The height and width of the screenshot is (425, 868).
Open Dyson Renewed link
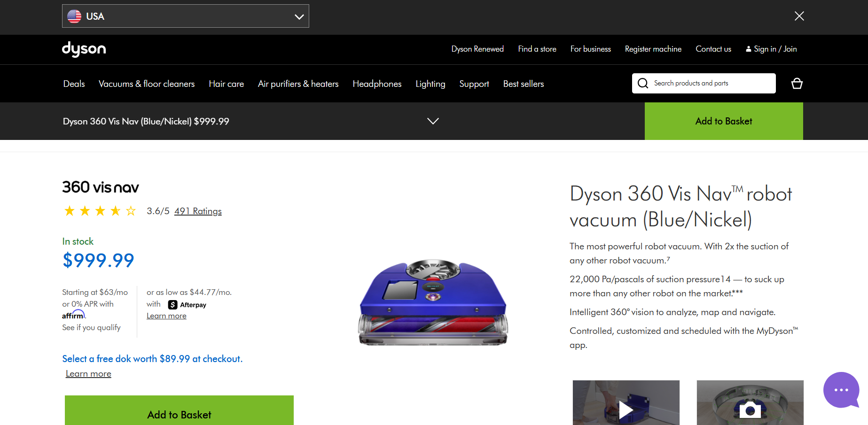point(477,49)
